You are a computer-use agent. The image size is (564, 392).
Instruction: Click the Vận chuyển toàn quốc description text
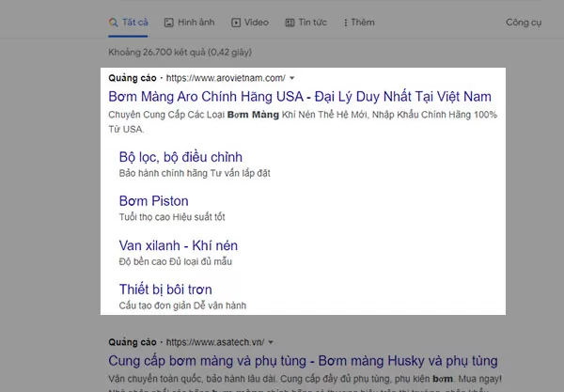[305, 379]
